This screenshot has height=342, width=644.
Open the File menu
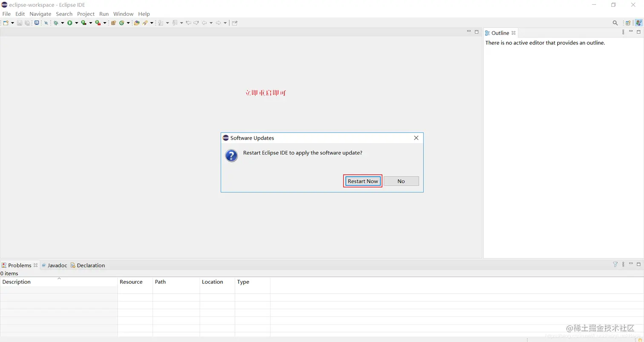pos(6,14)
